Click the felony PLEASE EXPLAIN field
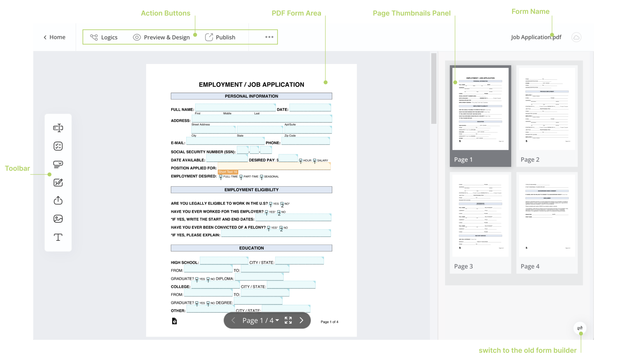627x364 pixels. click(x=276, y=233)
